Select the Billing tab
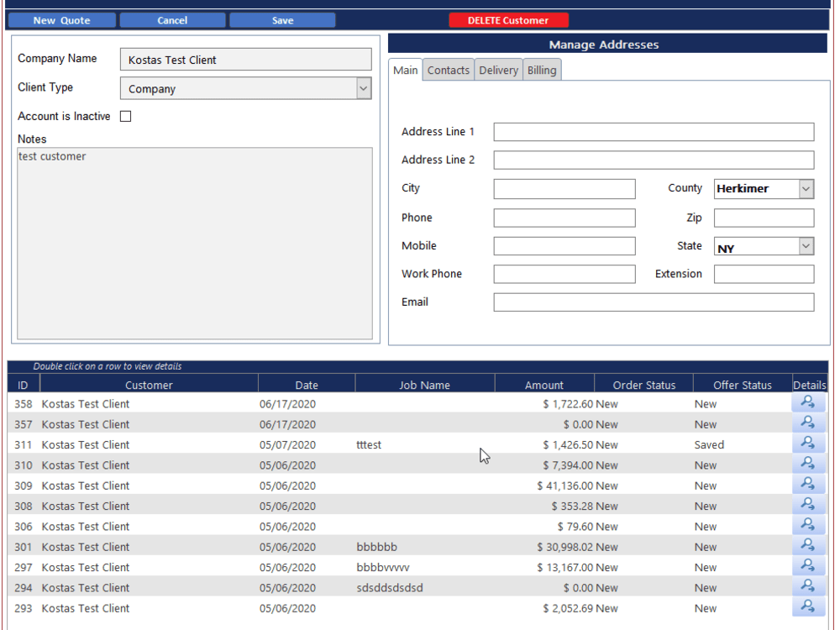Image resolution: width=840 pixels, height=630 pixels. pyautogui.click(x=541, y=70)
